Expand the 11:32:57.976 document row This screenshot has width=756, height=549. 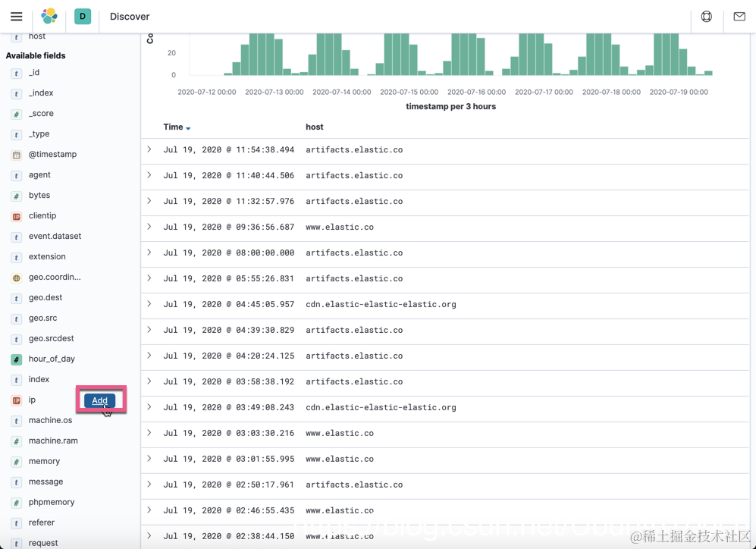149,201
